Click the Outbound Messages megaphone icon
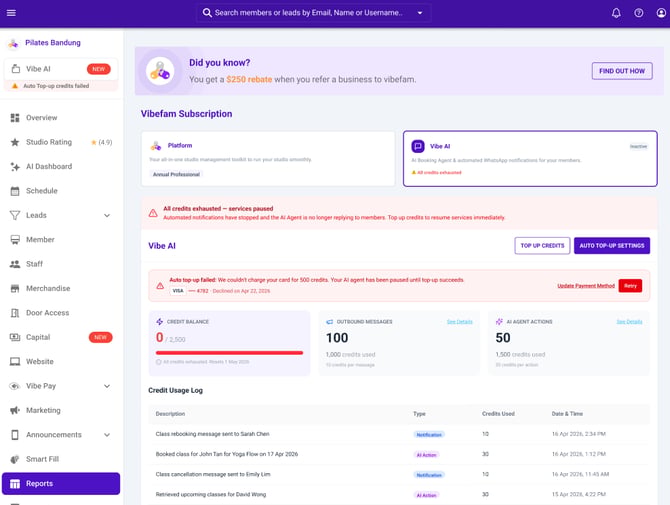This screenshot has height=505, width=670. (329, 322)
